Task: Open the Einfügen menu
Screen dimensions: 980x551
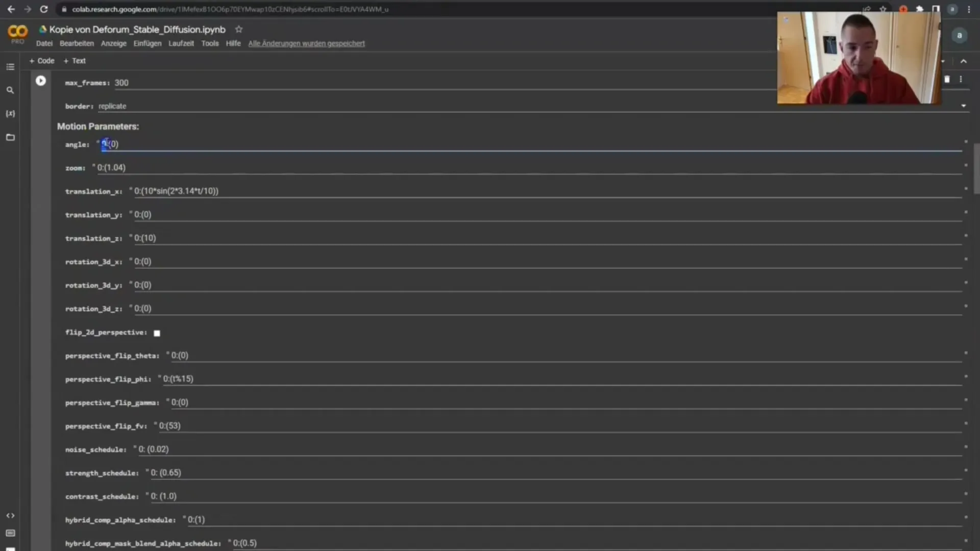Action: pos(148,43)
